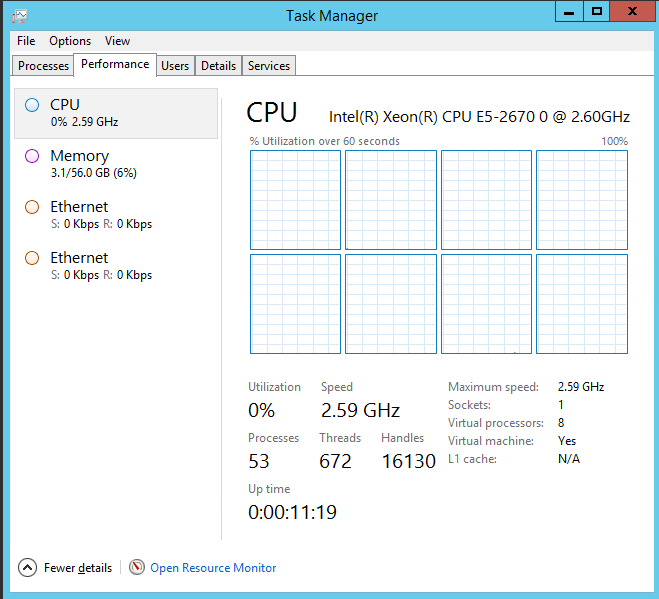The width and height of the screenshot is (659, 599).
Task: Click the Memory purple circle icon
Action: (x=32, y=156)
